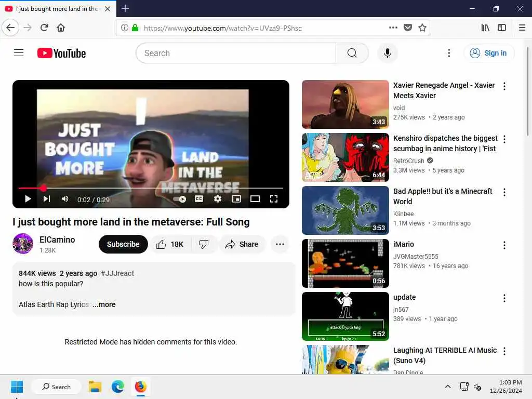Open options for Kenshiro video
The width and height of the screenshot is (532, 399).
(504, 139)
